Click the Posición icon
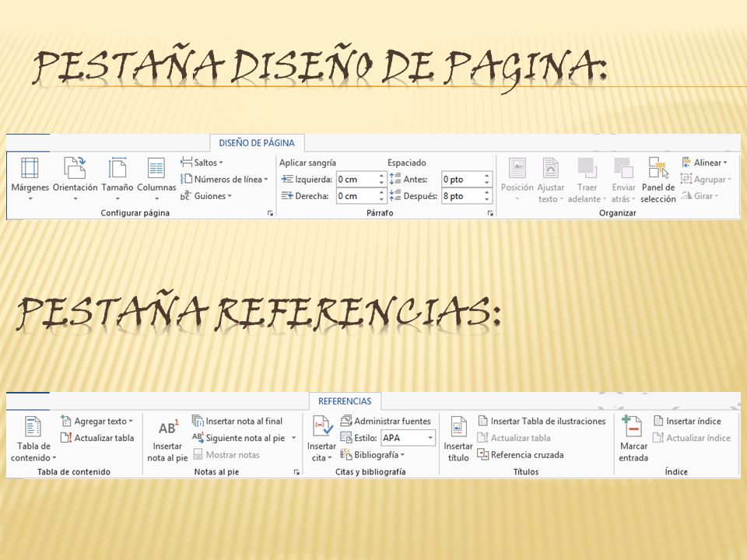The height and width of the screenshot is (560, 747). pos(517,168)
